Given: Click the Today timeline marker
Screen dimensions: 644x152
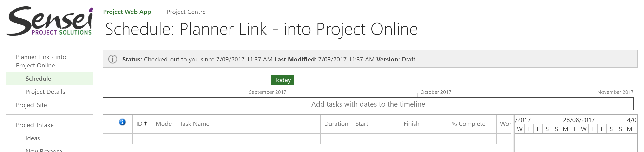Looking at the screenshot, I should point(283,80).
